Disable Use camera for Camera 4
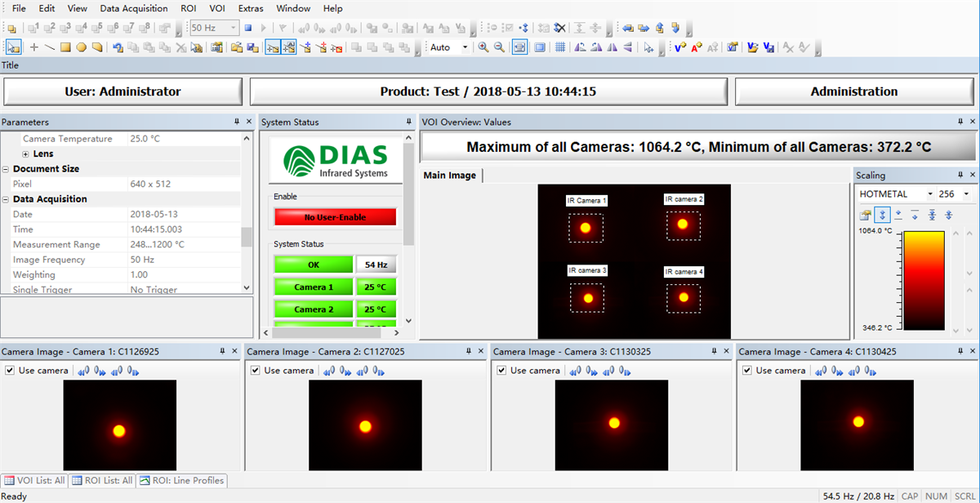This screenshot has height=503, width=980. pyautogui.click(x=746, y=370)
